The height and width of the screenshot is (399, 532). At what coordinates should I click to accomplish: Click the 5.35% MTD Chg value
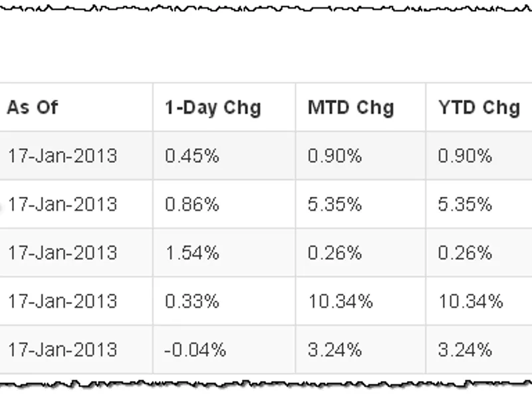[x=335, y=205]
